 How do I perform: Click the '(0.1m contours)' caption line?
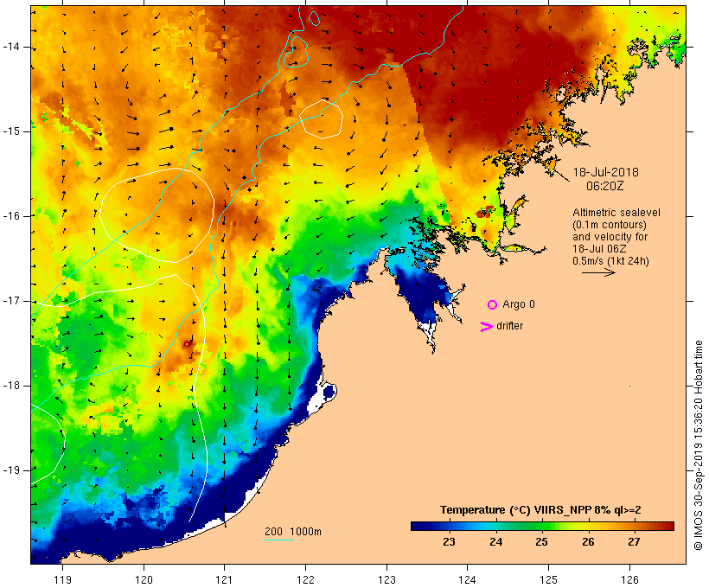tap(610, 225)
